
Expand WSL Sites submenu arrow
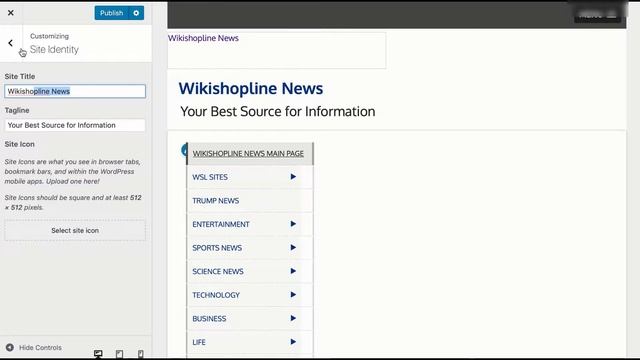(x=293, y=177)
